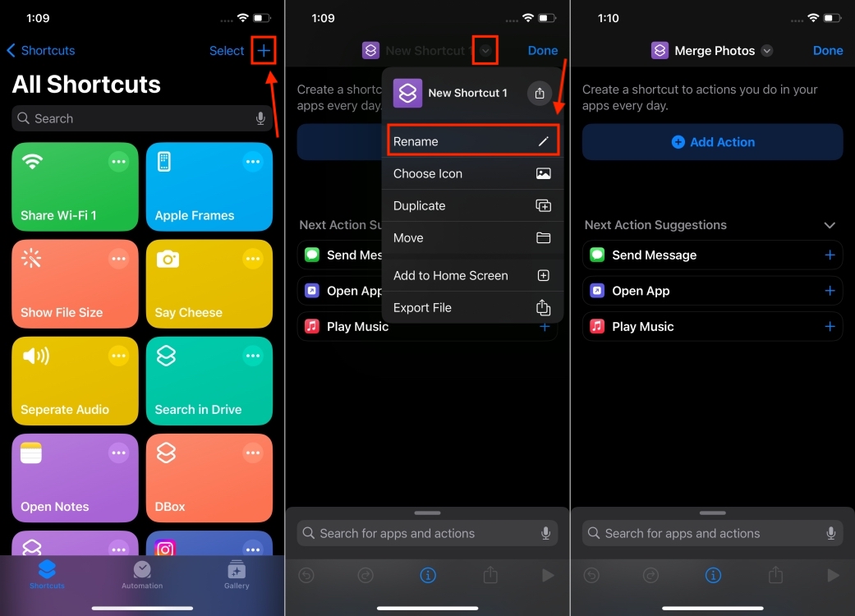This screenshot has height=616, width=855.
Task: Open the info panel icon in editor toolbar
Action: (x=713, y=576)
